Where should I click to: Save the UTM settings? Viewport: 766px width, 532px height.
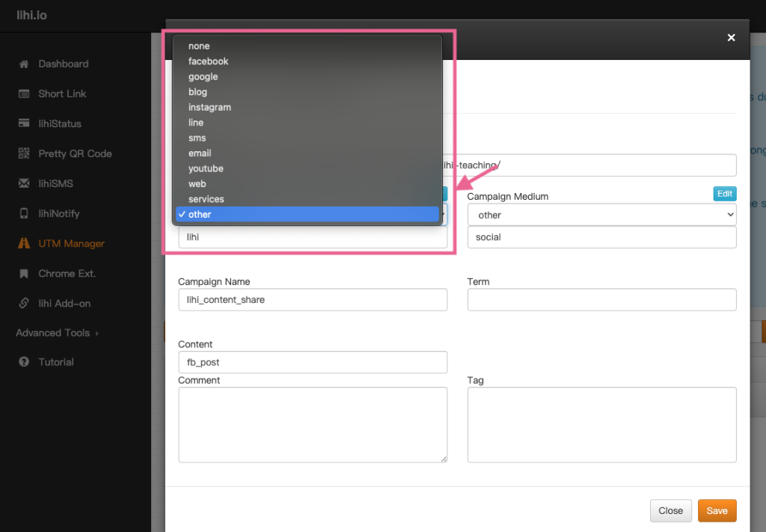(717, 510)
